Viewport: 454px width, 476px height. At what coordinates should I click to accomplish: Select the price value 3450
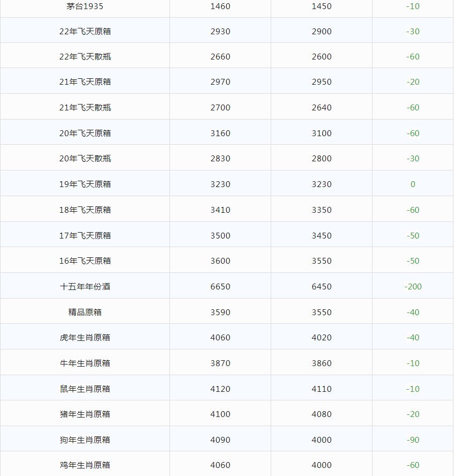[x=322, y=236]
